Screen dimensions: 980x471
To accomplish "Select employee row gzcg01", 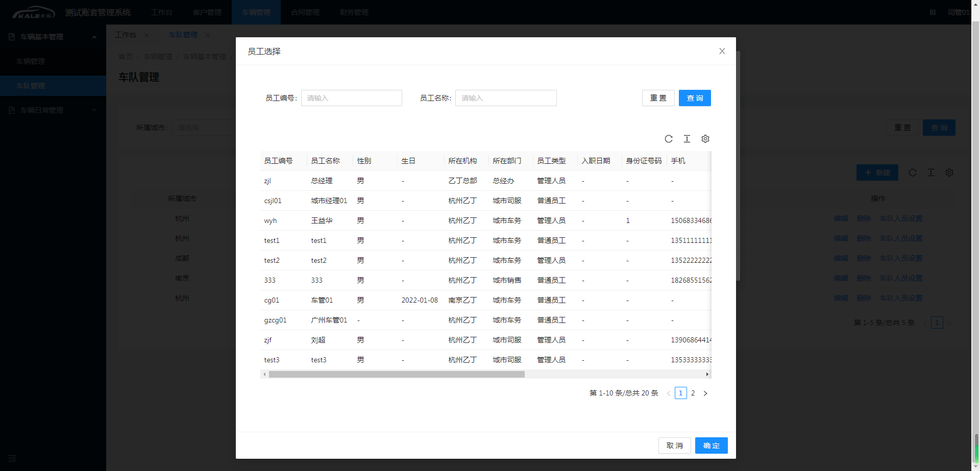I will point(485,320).
